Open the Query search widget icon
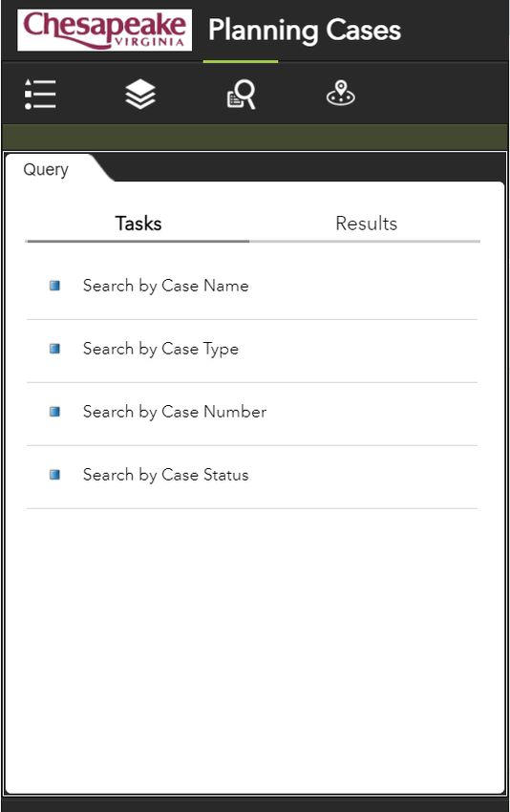510x812 pixels. pos(241,95)
